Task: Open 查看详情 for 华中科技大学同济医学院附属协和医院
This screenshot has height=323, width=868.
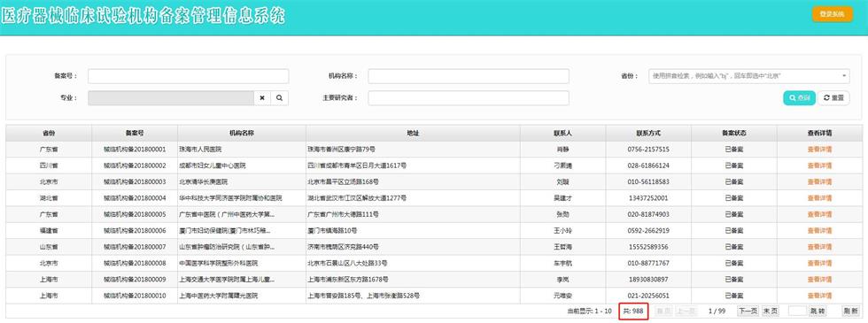Action: [819, 198]
